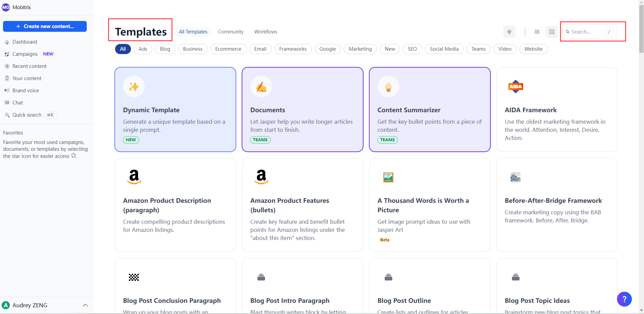This screenshot has height=314, width=644.
Task: Open Brand voice in sidebar
Action: point(26,91)
